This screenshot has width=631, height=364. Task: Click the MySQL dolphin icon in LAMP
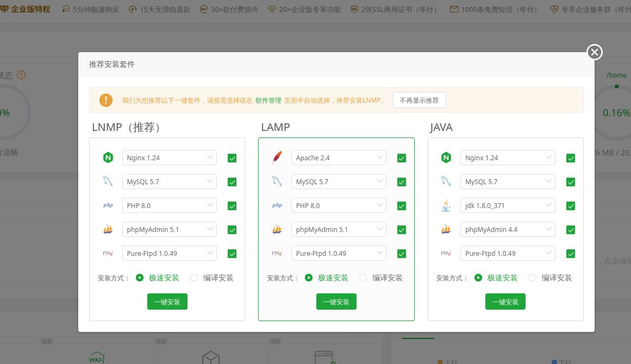(277, 181)
